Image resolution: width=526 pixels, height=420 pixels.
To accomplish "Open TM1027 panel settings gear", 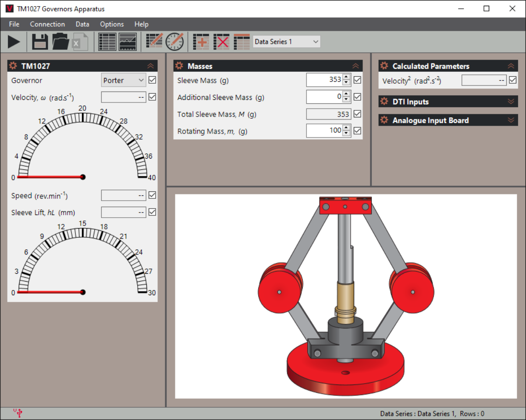I will [13, 66].
